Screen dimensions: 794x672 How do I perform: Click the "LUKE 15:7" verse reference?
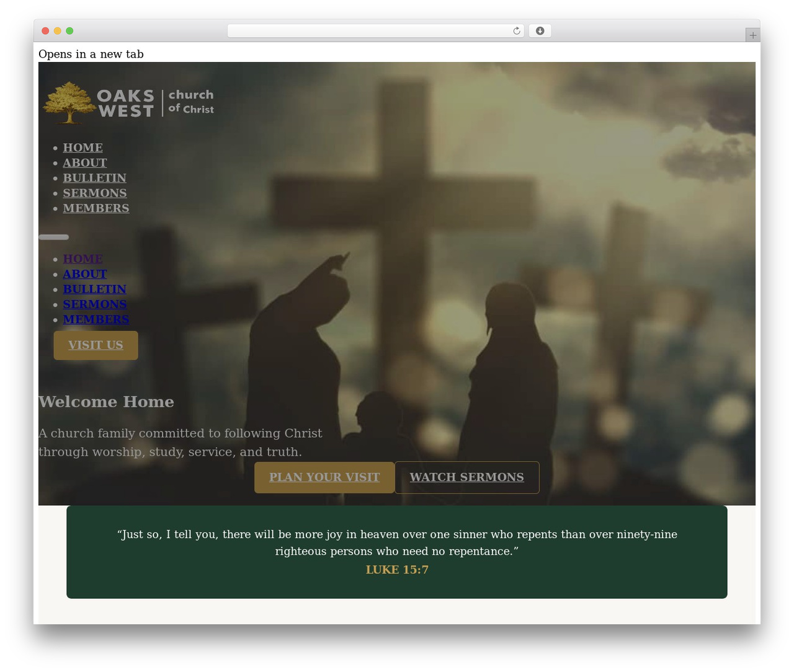pos(397,570)
